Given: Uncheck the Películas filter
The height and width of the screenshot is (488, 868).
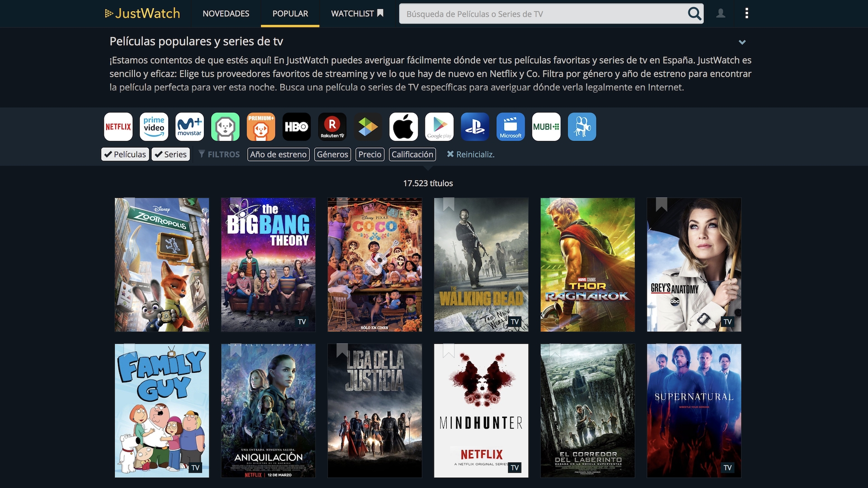Looking at the screenshot, I should (125, 155).
